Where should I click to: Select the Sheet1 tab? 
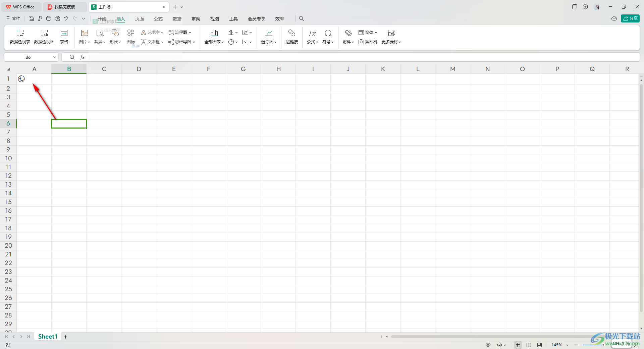coord(48,337)
